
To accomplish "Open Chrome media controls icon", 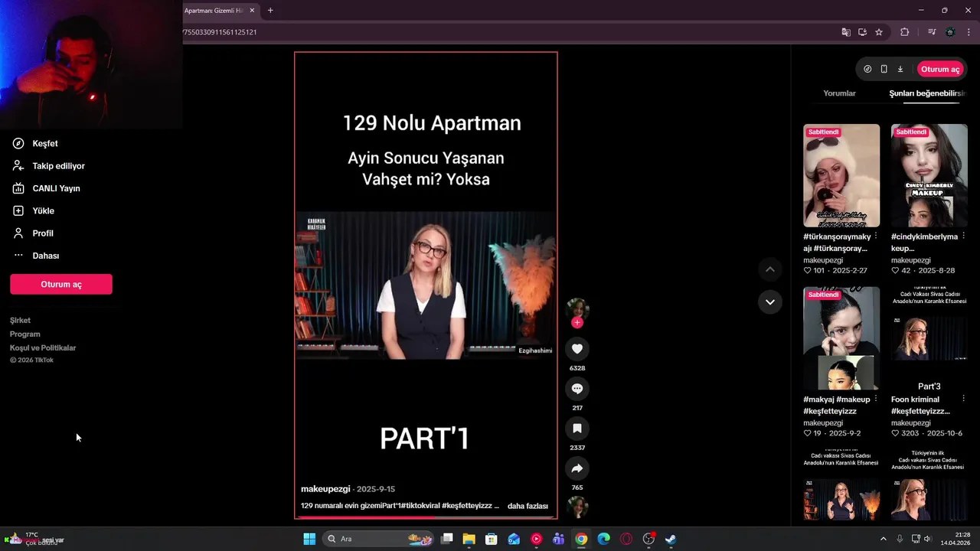I will coord(932,32).
